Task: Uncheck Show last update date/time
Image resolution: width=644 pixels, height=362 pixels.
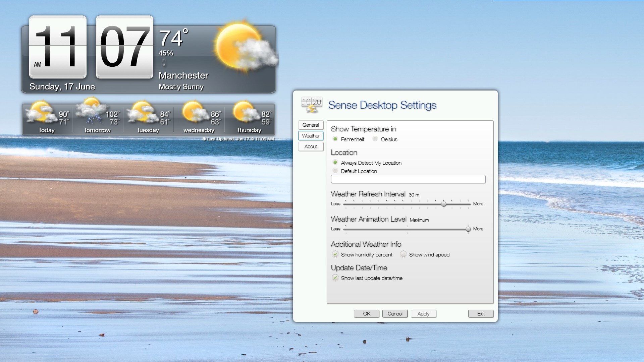Action: click(x=335, y=278)
